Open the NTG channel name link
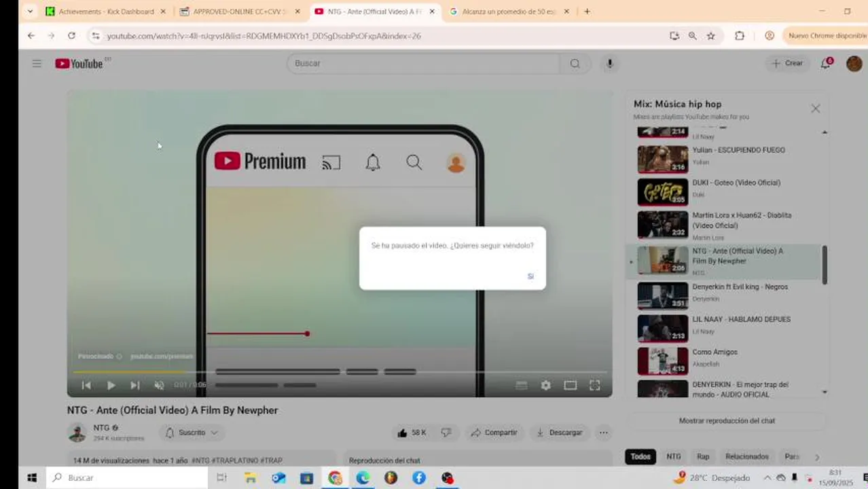 coord(101,428)
